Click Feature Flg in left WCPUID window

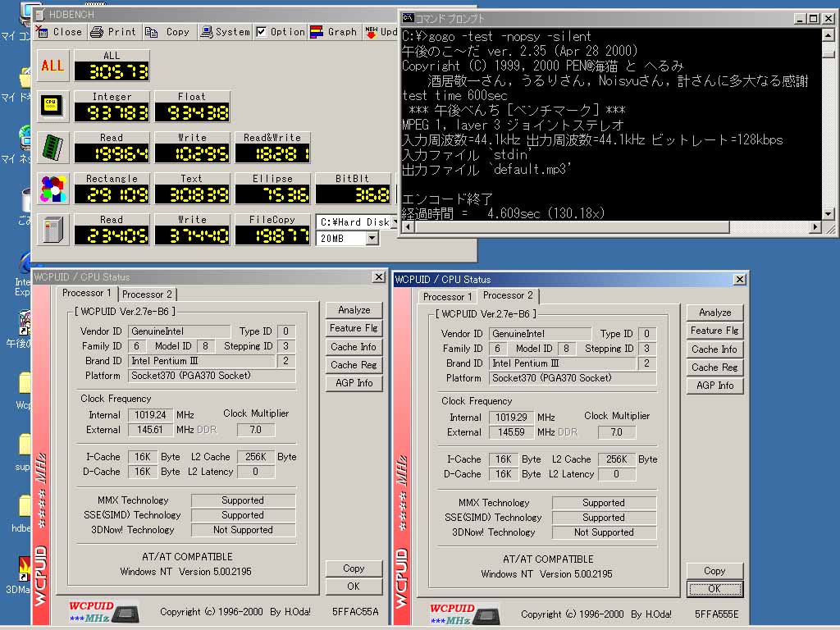[354, 328]
